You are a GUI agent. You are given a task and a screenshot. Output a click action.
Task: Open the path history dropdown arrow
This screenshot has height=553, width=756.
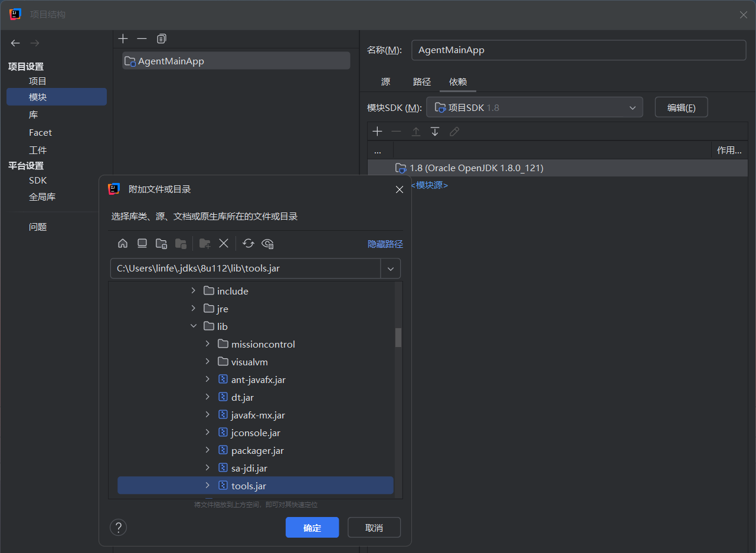pyautogui.click(x=391, y=269)
